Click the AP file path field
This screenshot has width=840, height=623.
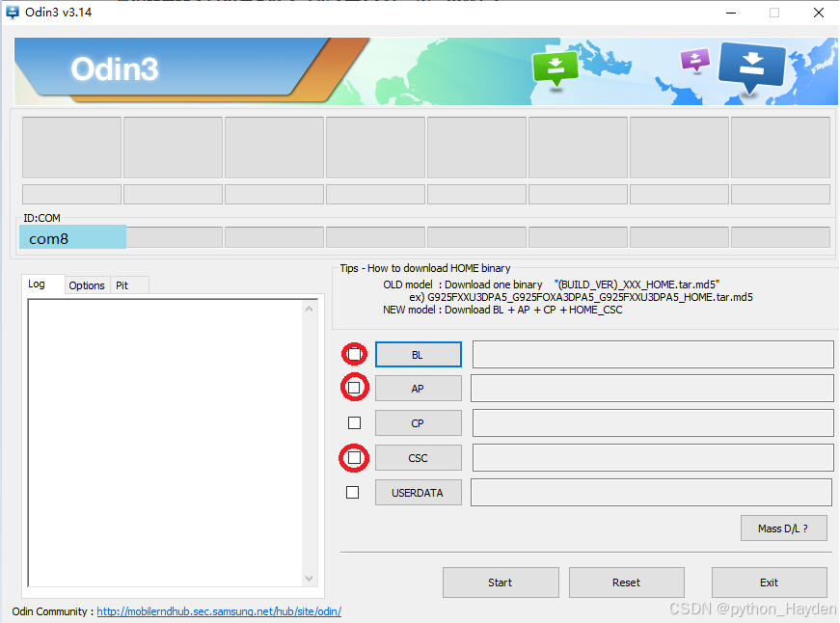tap(652, 388)
